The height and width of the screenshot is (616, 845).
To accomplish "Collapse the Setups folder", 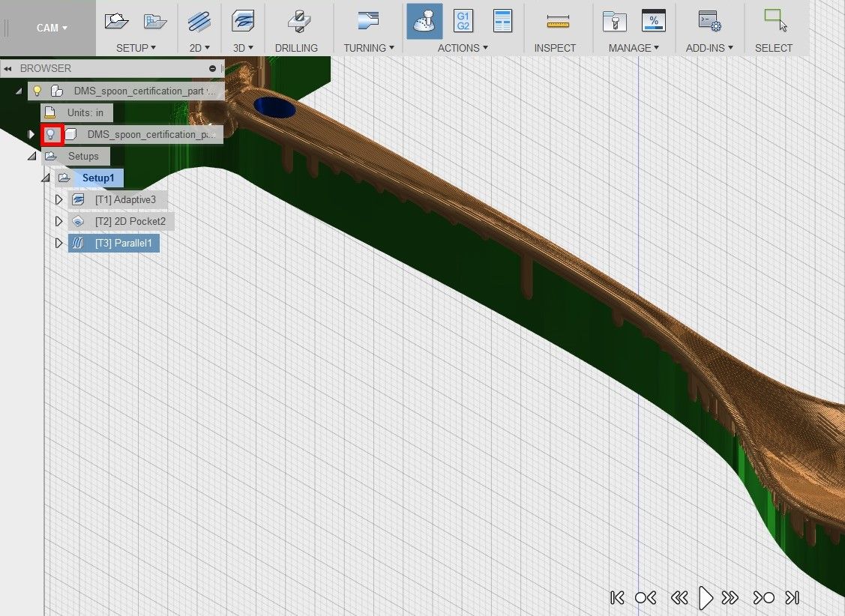I will click(x=32, y=156).
